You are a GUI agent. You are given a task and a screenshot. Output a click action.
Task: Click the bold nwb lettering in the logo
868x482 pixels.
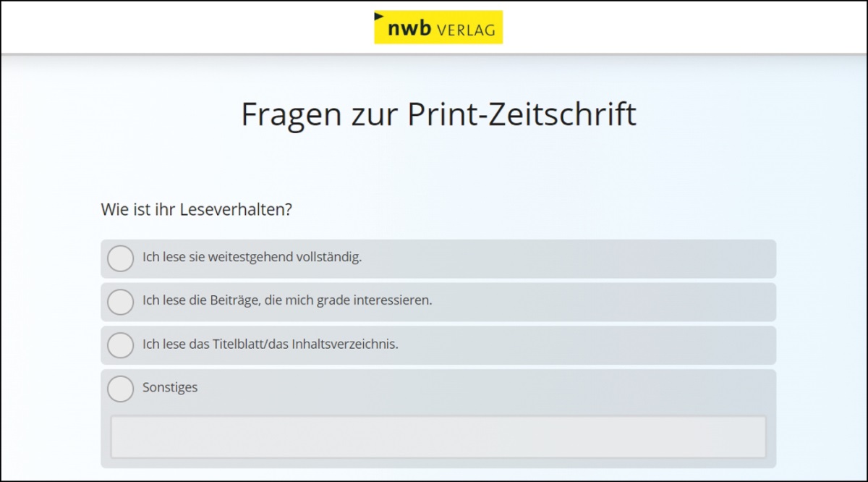pos(409,29)
